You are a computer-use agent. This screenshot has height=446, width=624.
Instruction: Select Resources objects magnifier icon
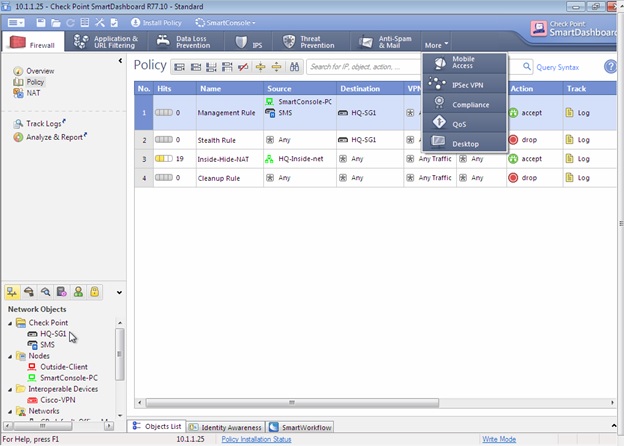pos(45,292)
